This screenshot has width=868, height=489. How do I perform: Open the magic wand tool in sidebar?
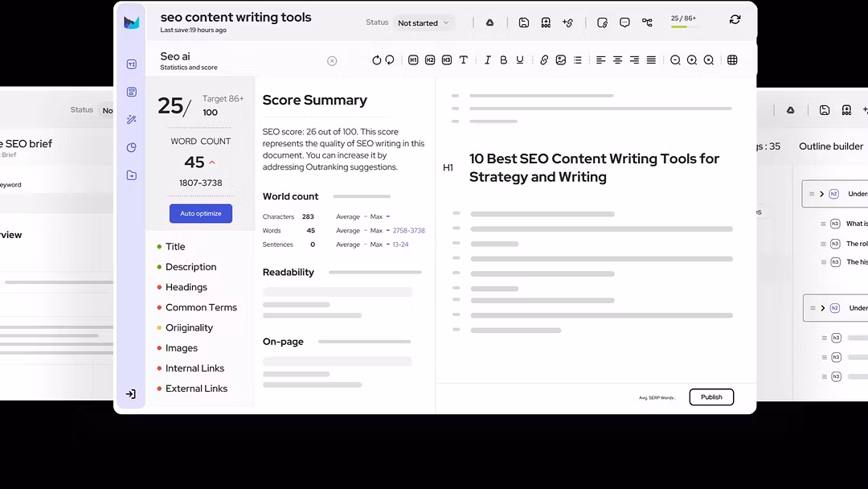click(132, 120)
